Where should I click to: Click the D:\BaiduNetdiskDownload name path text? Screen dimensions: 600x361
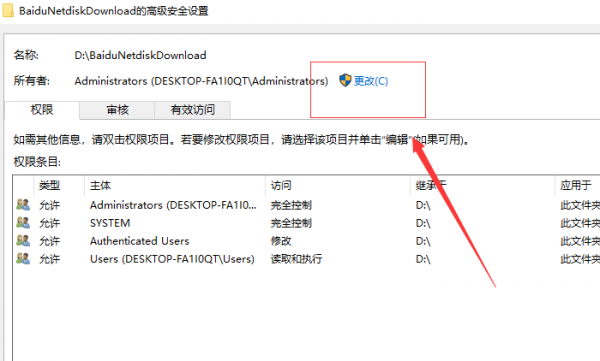[140, 56]
